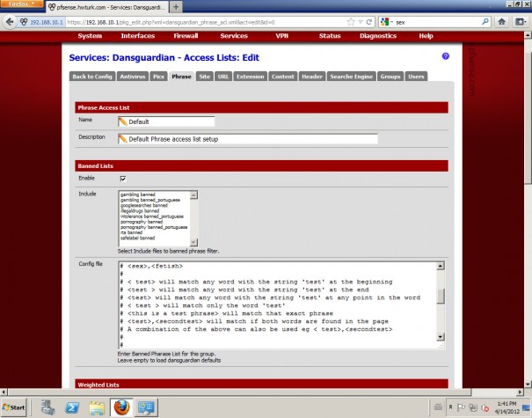Switch to the Content tab
532x418 pixels.
tap(282, 77)
